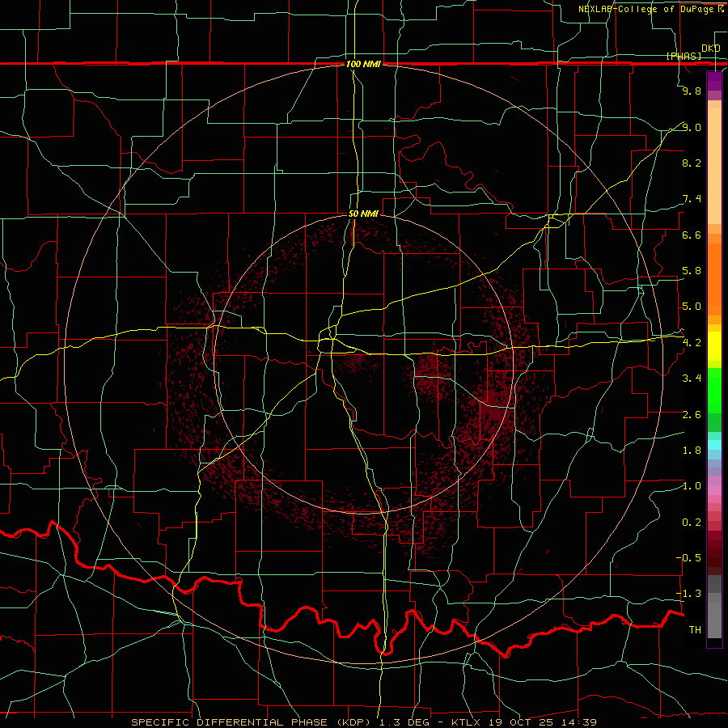The width and height of the screenshot is (728, 728).
Task: Click the -1.3 value on the scale
Action: point(689,594)
